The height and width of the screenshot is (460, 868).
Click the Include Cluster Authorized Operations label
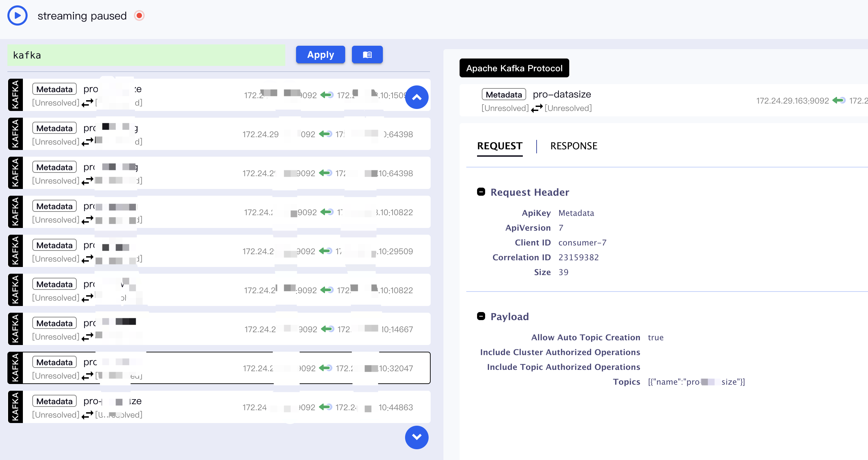560,352
